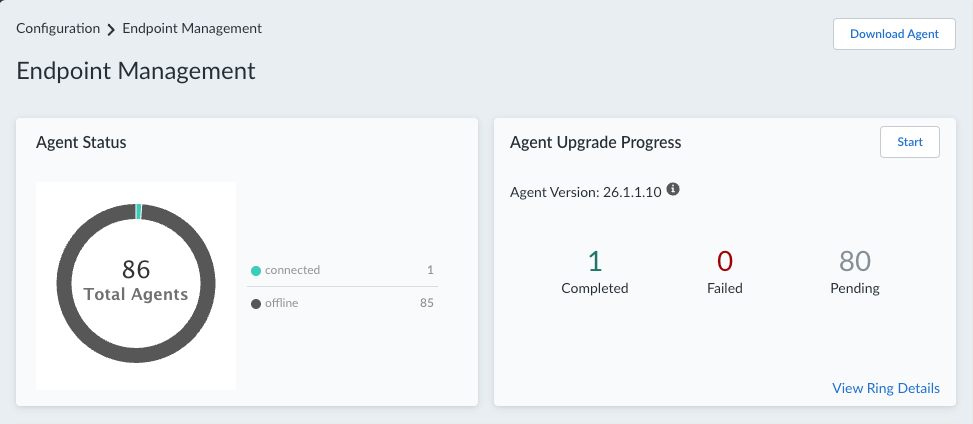Go to Configuration in the breadcrumb
This screenshot has height=424, width=973.
pyautogui.click(x=58, y=29)
